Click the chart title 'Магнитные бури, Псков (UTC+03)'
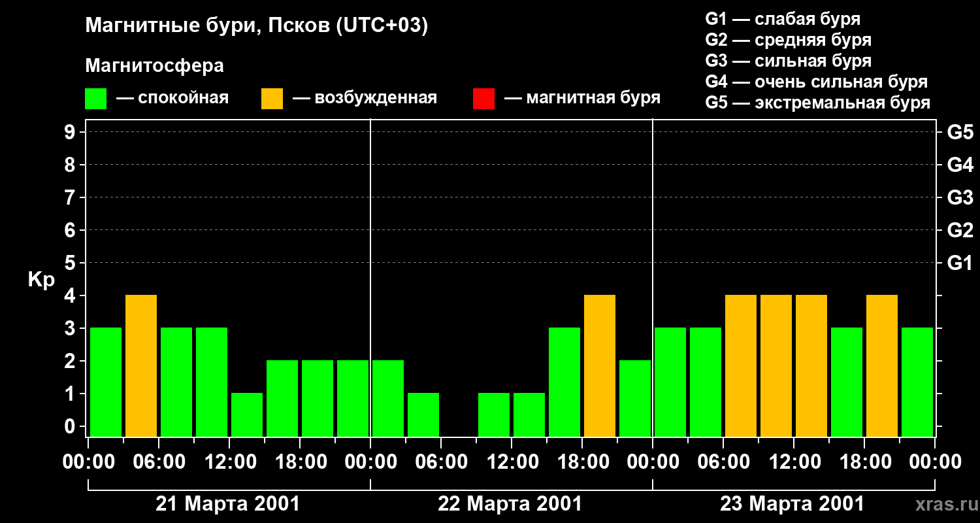Screen dimensions: 980x523 pos(257,27)
